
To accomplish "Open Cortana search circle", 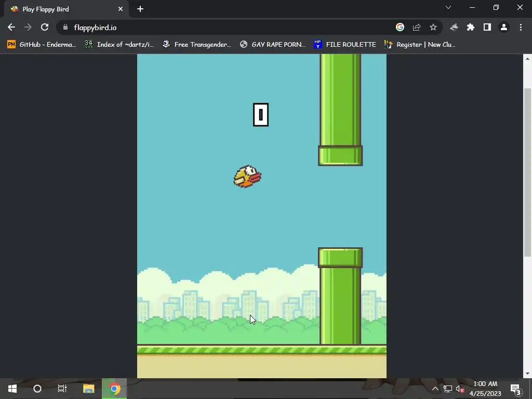I will coord(37,389).
